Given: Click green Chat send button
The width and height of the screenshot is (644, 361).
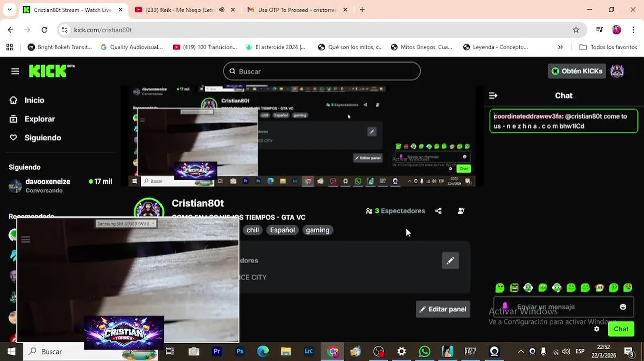Looking at the screenshot, I should pyautogui.click(x=621, y=329).
